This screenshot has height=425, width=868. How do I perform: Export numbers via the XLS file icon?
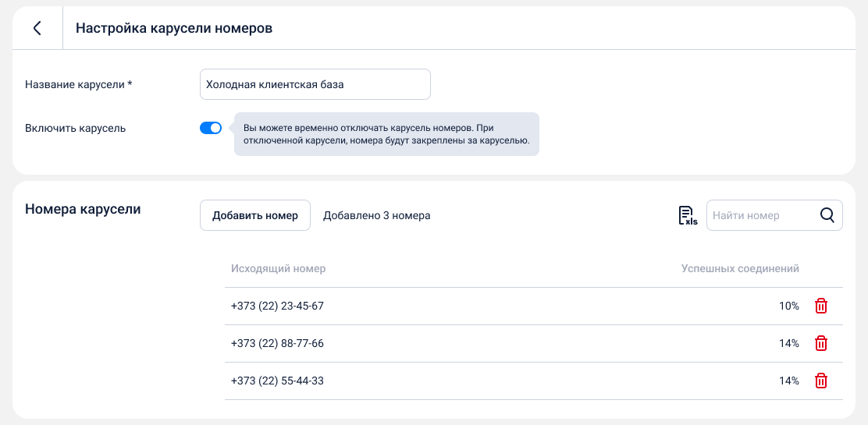(687, 216)
